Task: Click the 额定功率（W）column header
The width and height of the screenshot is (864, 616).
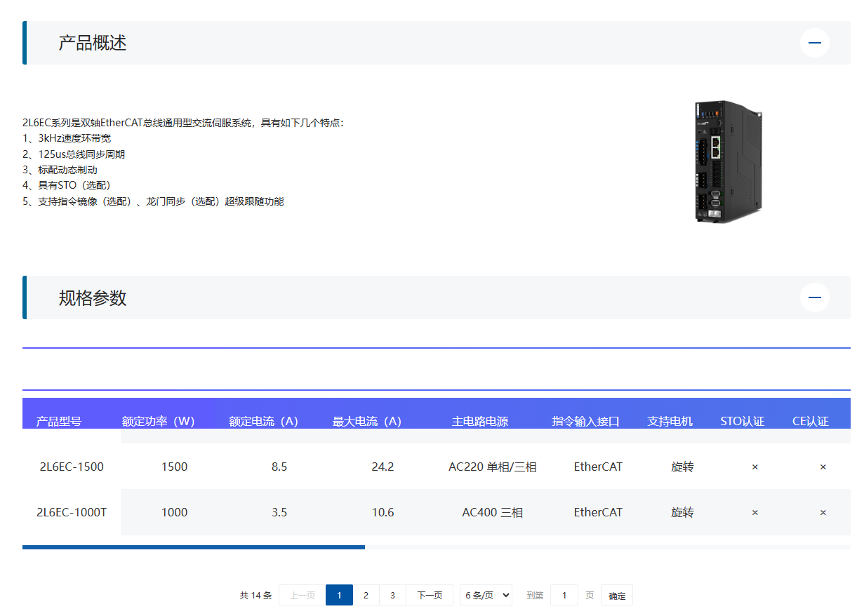Action: 157,420
